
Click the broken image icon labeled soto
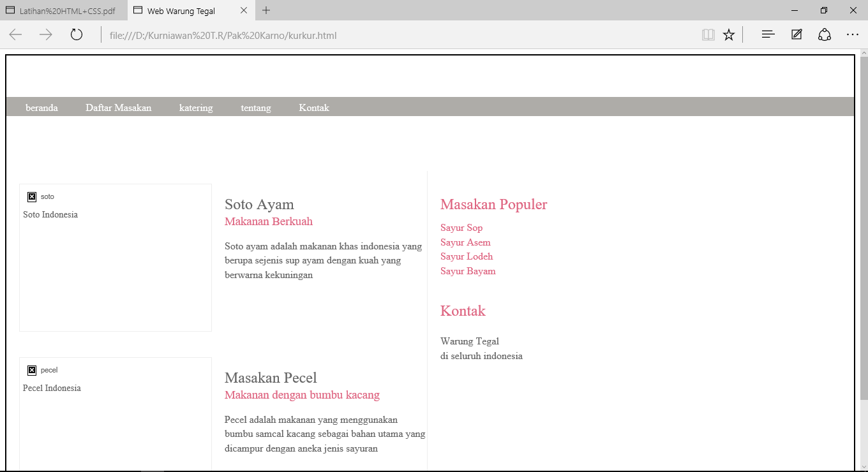(32, 196)
